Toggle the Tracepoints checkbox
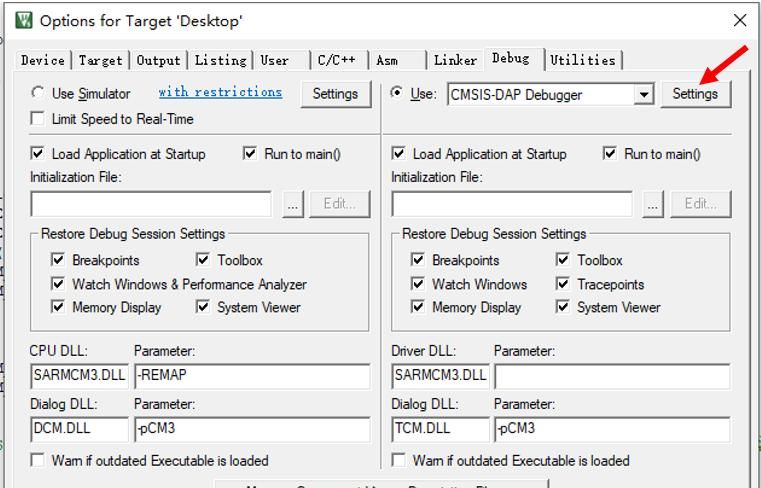The height and width of the screenshot is (488, 761). 563,284
